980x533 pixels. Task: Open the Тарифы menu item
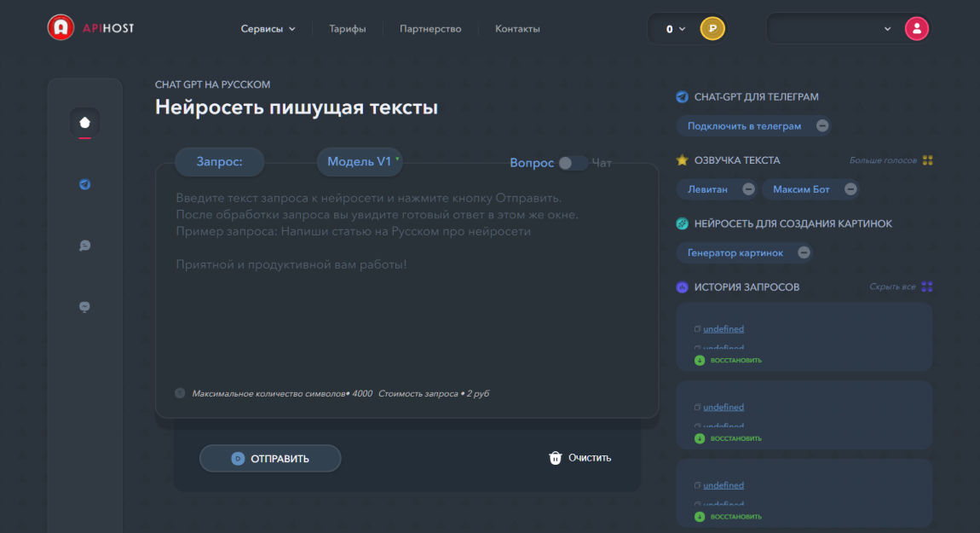(348, 29)
